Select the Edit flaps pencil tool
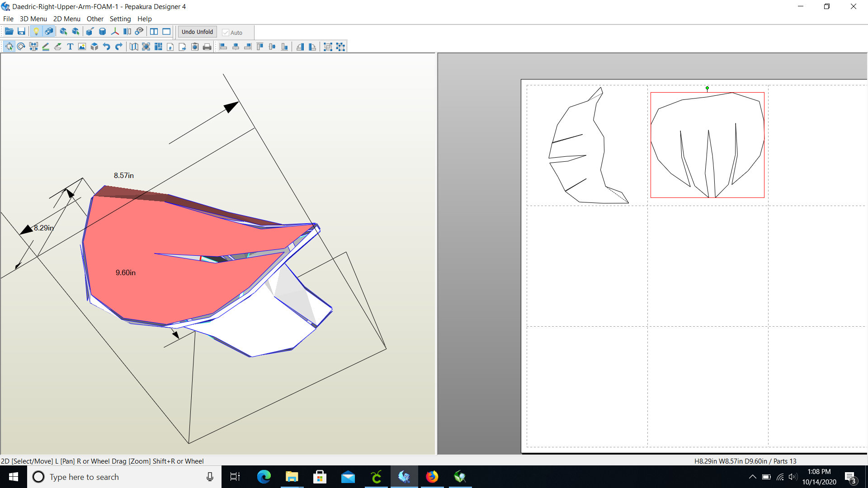This screenshot has height=488, width=868. coord(46,47)
